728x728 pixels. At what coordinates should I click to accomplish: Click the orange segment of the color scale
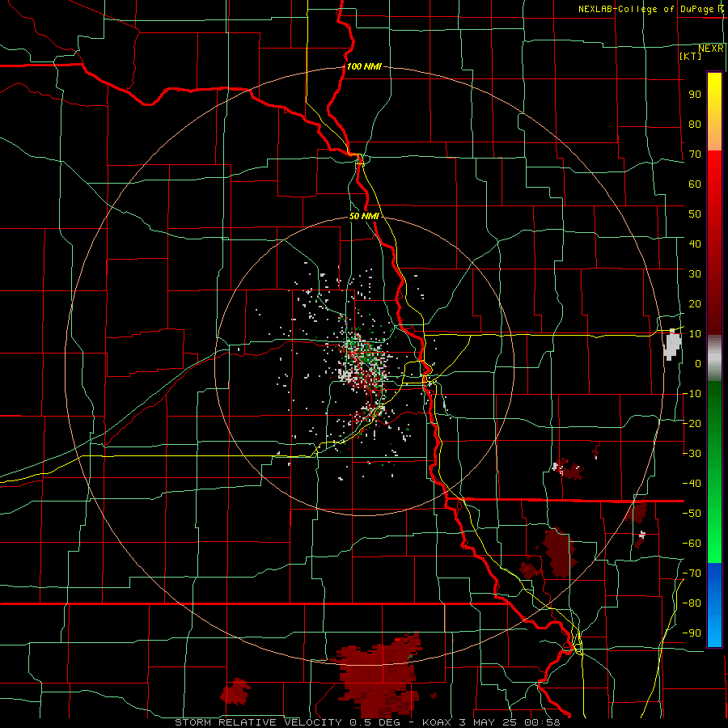(714, 138)
